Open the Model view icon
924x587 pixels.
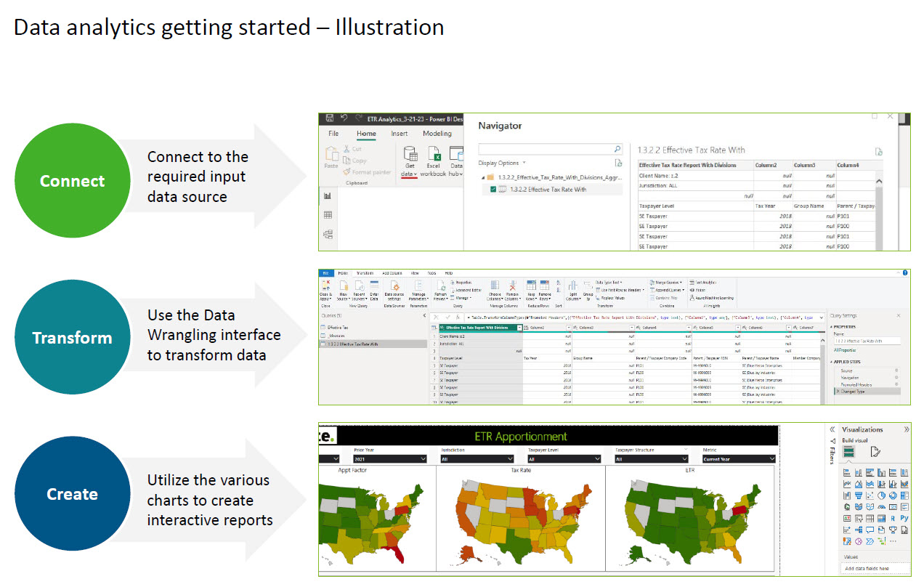pyautogui.click(x=328, y=234)
